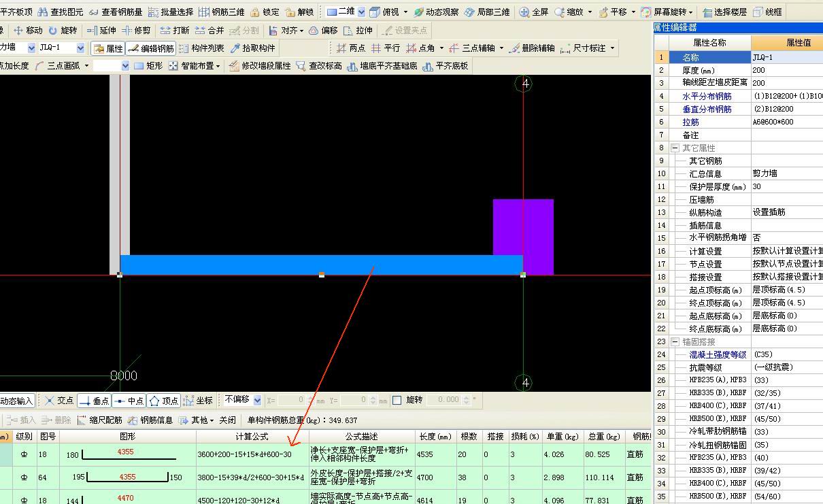Activate 批量选择 batch select
This screenshot has height=504, width=823.
click(171, 12)
